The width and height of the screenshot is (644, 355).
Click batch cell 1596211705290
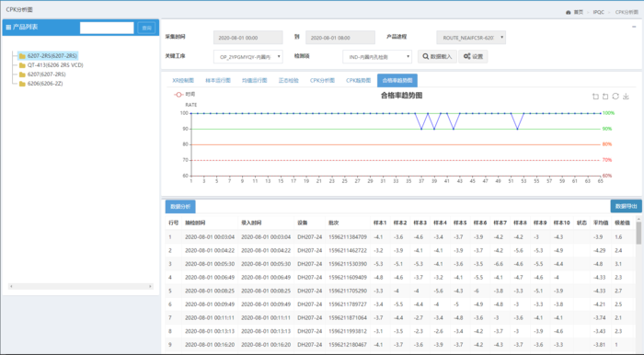(348, 291)
